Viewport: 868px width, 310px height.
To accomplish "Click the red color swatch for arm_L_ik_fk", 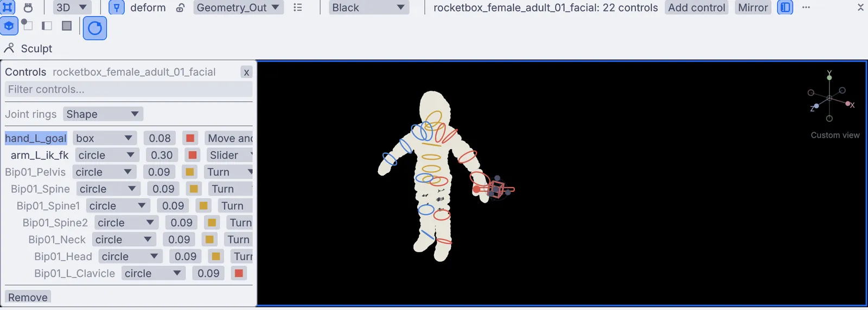I will point(192,155).
